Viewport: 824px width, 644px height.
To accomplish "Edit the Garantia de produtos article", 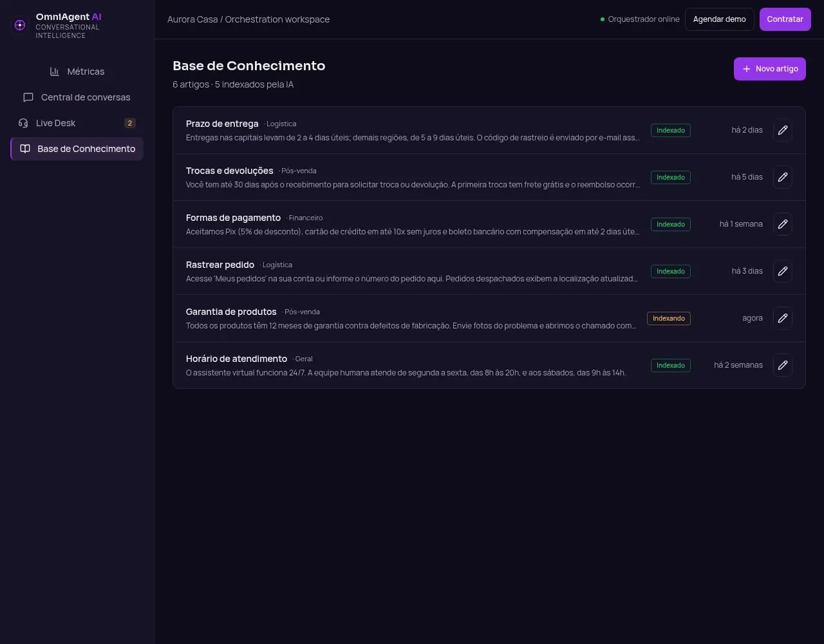I will [783, 318].
